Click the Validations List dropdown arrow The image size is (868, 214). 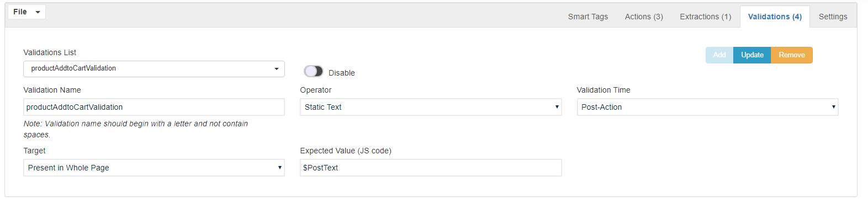pyautogui.click(x=277, y=69)
